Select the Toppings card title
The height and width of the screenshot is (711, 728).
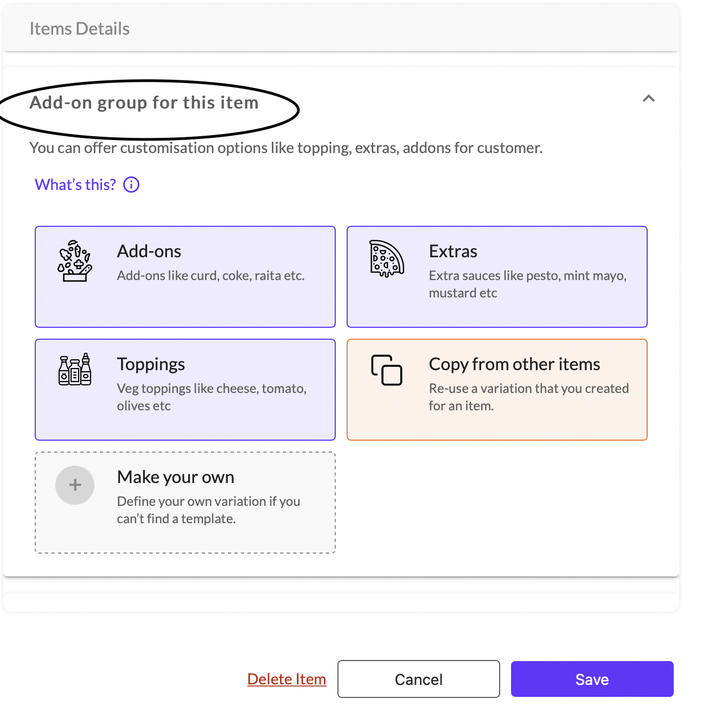(x=151, y=364)
